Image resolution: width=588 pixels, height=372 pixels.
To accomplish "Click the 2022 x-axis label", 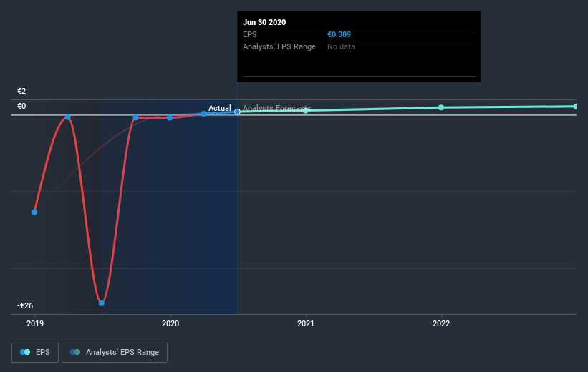I will 441,323.
